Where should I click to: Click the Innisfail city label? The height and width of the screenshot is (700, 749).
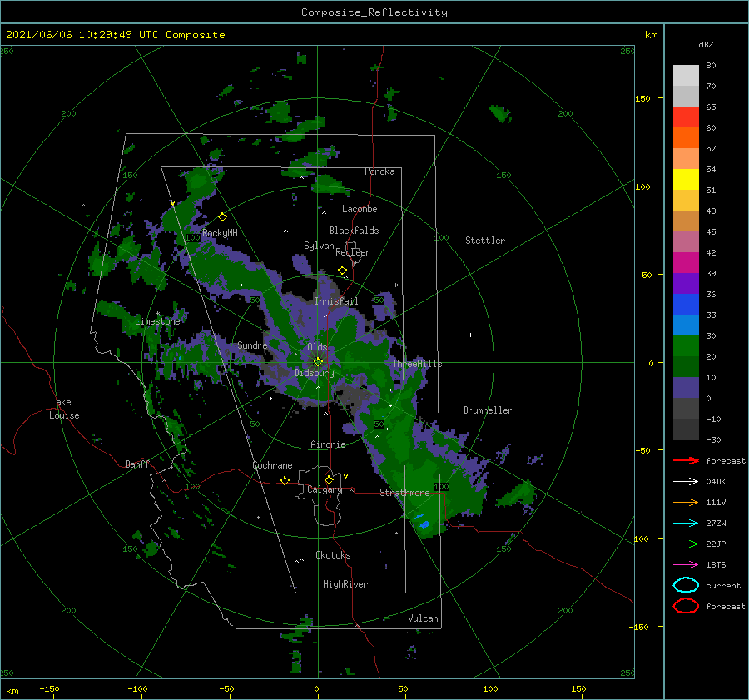pos(336,301)
